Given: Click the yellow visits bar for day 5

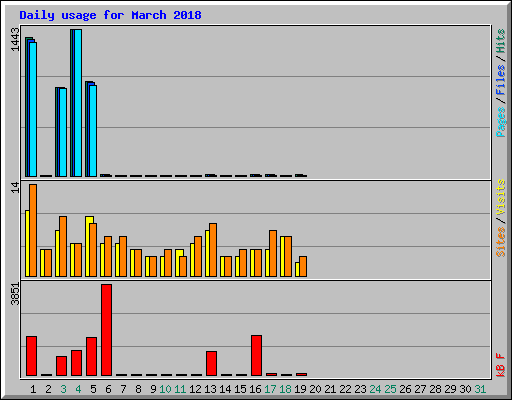Looking at the screenshot, I should pyautogui.click(x=88, y=246).
